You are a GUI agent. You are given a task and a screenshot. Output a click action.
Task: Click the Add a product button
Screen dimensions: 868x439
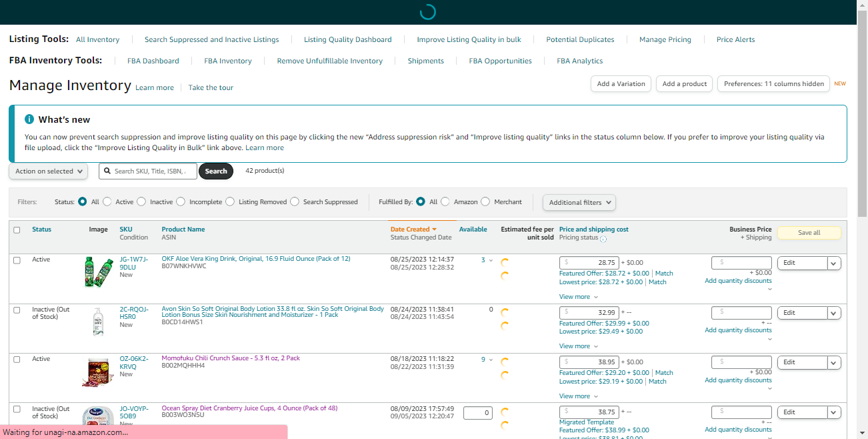click(685, 84)
